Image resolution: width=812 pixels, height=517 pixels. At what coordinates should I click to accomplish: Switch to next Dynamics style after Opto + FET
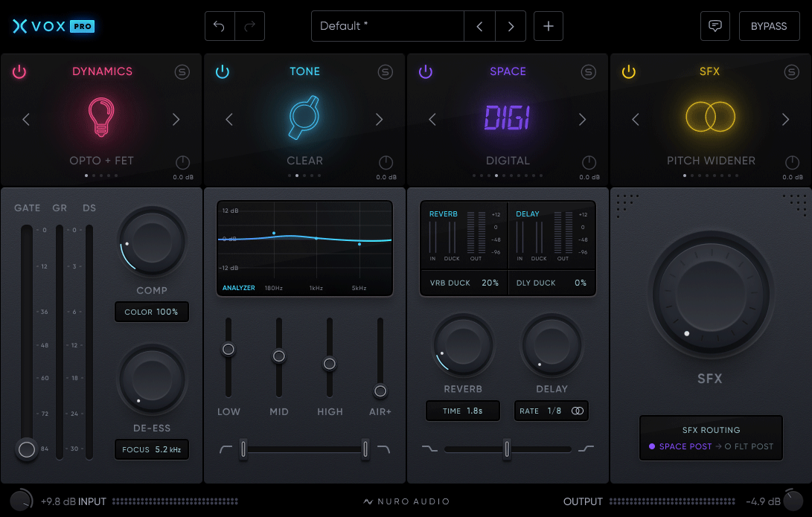(x=176, y=120)
